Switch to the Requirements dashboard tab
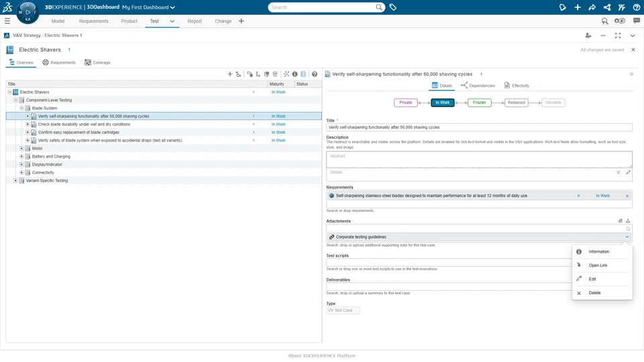This screenshot has height=362, width=644. click(94, 21)
